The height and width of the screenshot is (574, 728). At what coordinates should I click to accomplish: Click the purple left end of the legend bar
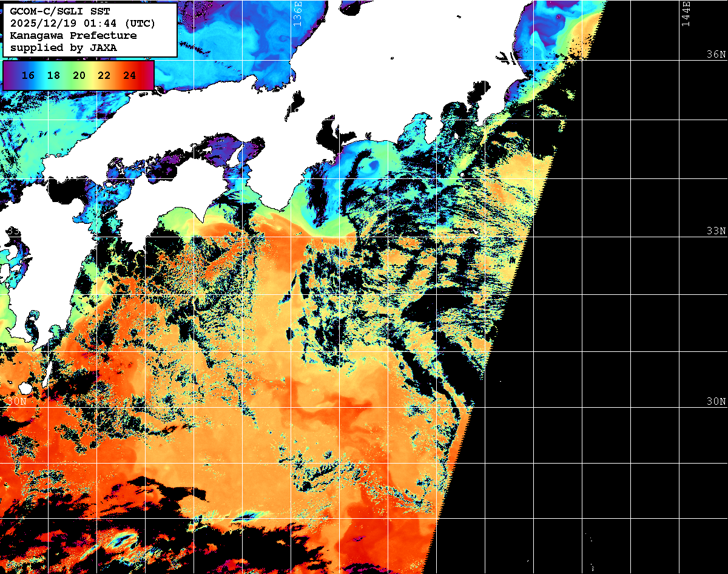(8, 75)
